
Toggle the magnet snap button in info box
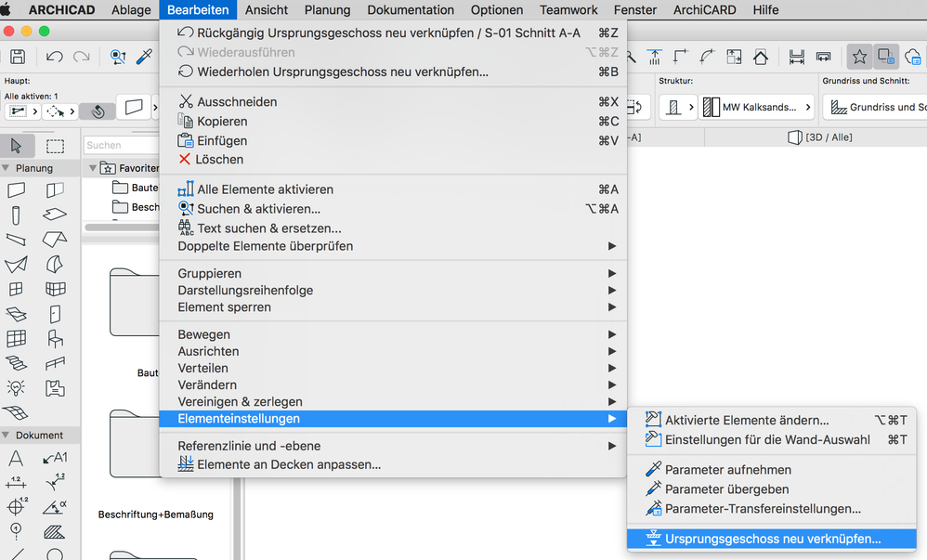(x=98, y=111)
